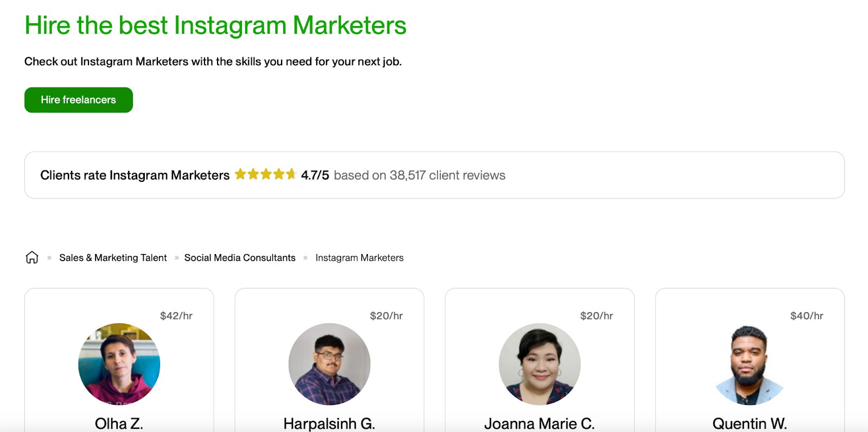Open Olha Z. profile photo
868x432 pixels.
[x=119, y=364]
